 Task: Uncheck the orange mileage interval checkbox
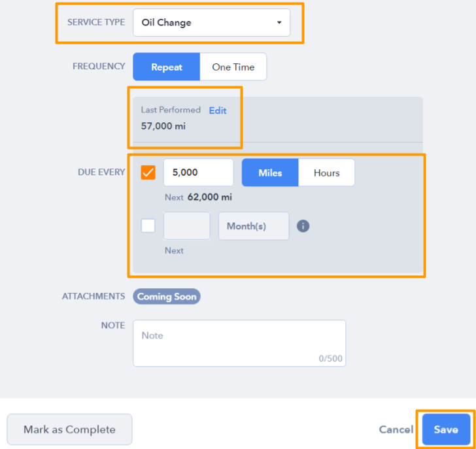click(x=148, y=173)
